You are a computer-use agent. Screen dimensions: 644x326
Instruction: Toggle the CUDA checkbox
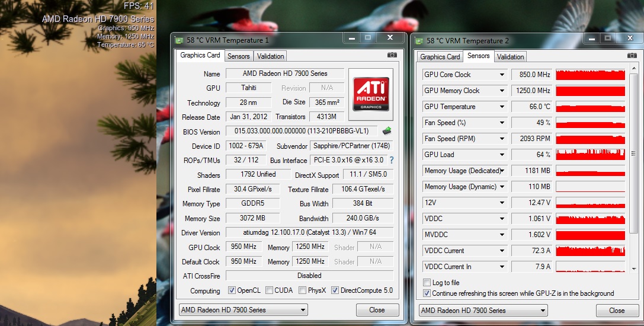[269, 290]
